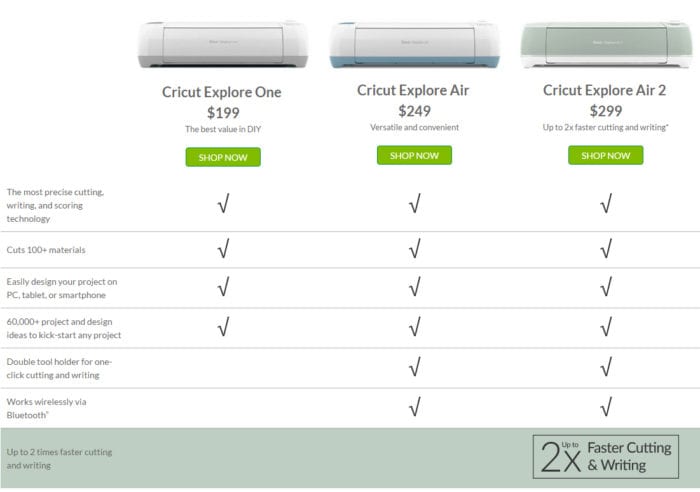Select the Cricut Explore One title
Image resolution: width=700 pixels, height=492 pixels.
coord(221,92)
